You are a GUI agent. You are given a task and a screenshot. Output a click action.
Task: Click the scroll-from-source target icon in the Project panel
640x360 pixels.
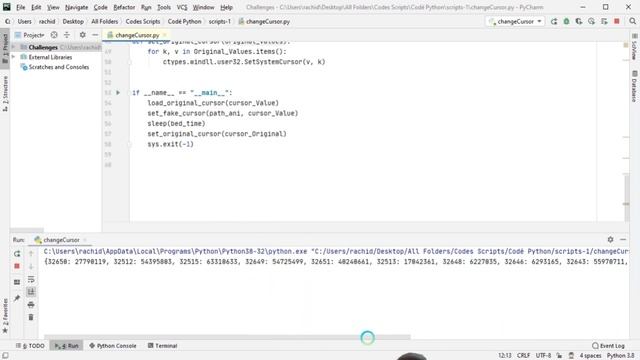54,35
